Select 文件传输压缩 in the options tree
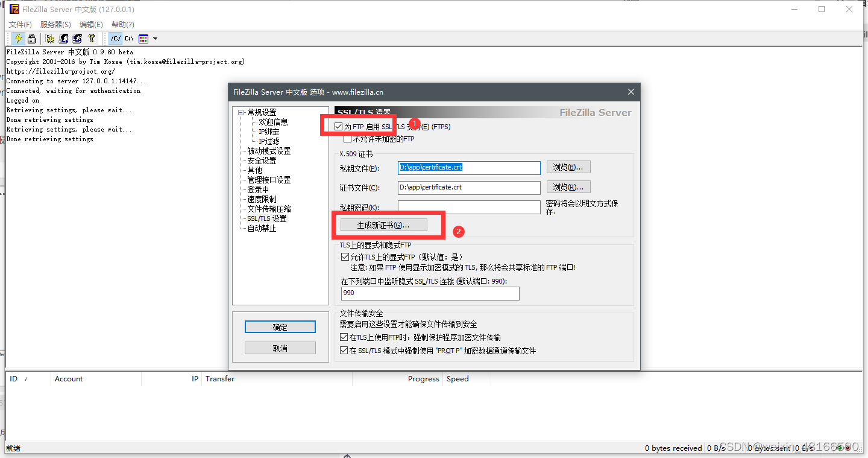 click(269, 209)
